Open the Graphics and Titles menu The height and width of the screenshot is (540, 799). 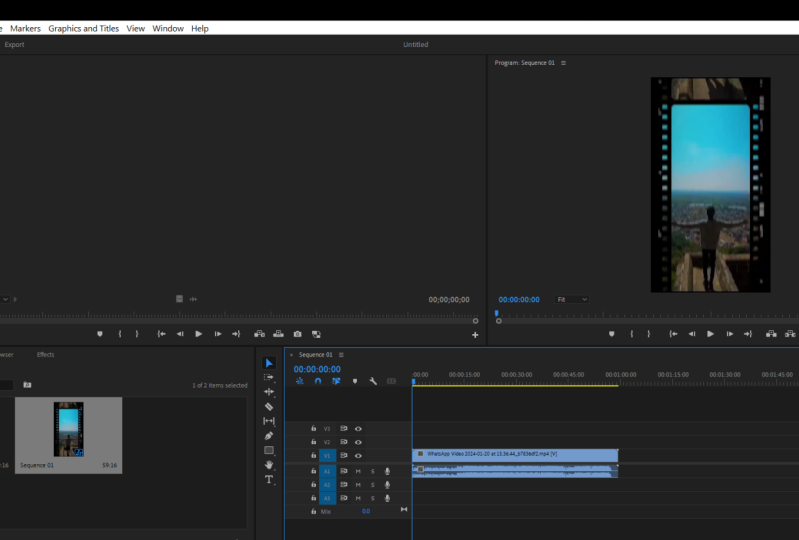coord(84,29)
